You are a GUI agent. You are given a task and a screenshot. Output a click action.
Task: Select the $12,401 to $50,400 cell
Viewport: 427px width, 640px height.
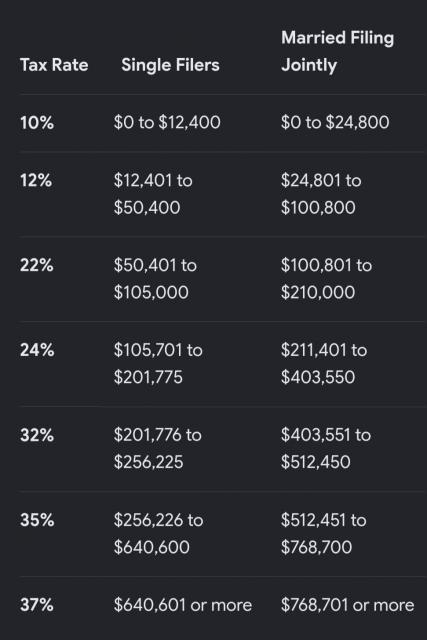click(153, 194)
